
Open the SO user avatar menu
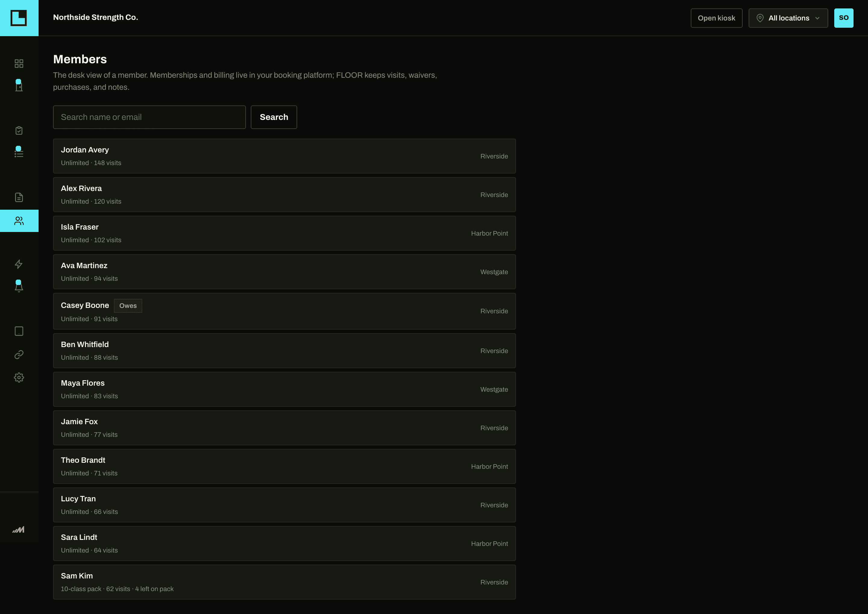pos(844,18)
